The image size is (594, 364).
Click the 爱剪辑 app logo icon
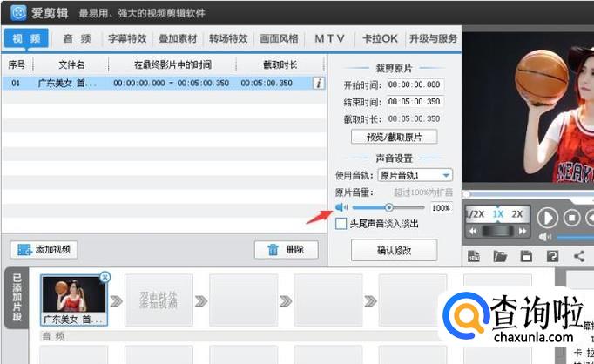coord(18,13)
